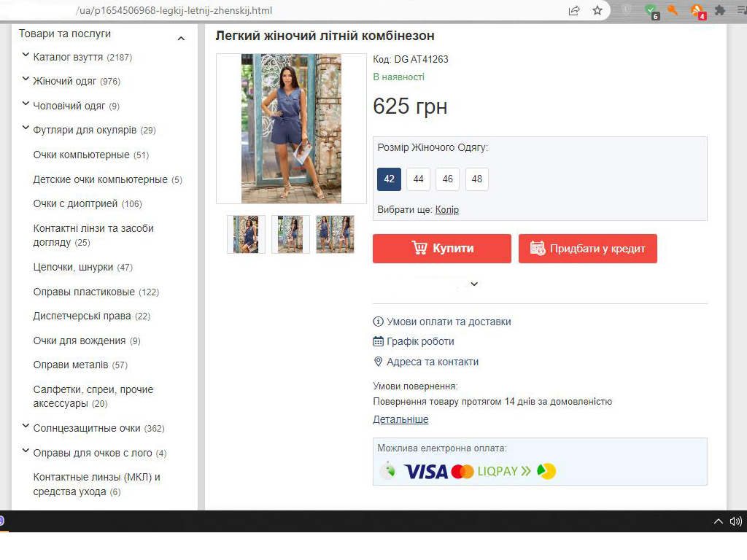Bookmark this page with the star icon
Screen dimensions: 747x560
(597, 10)
